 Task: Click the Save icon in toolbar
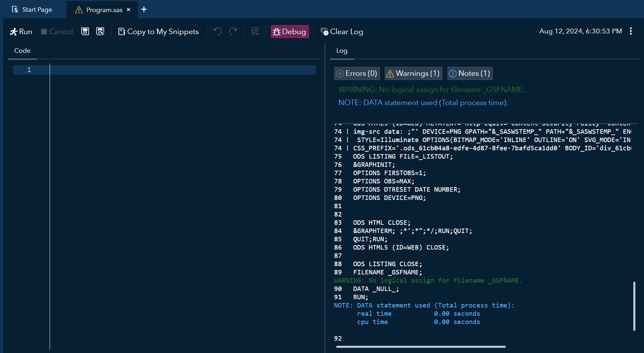(85, 31)
